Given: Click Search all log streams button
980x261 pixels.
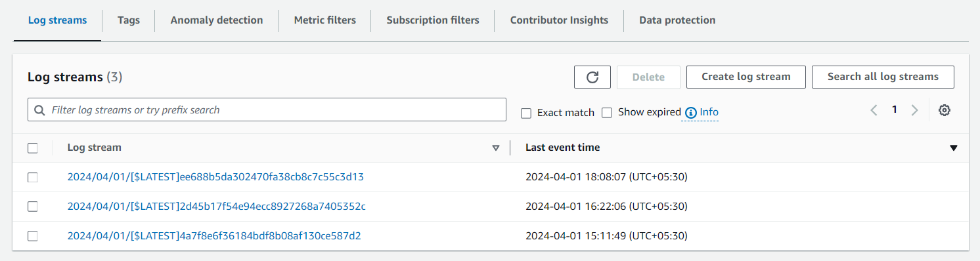Looking at the screenshot, I should point(883,77).
